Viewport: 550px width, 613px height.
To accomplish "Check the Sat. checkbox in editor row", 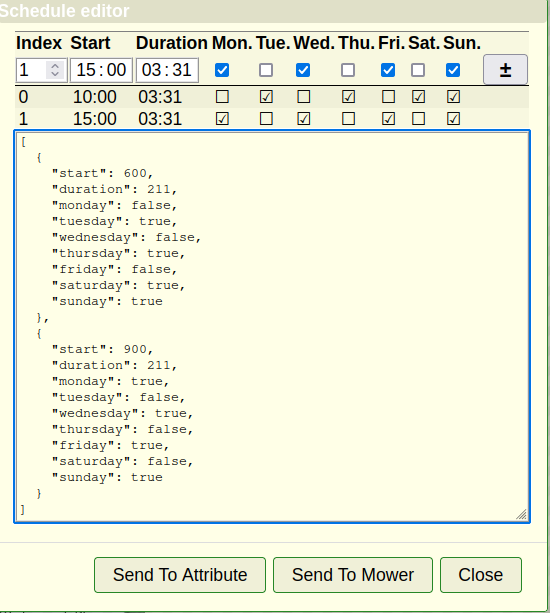I will tap(418, 70).
